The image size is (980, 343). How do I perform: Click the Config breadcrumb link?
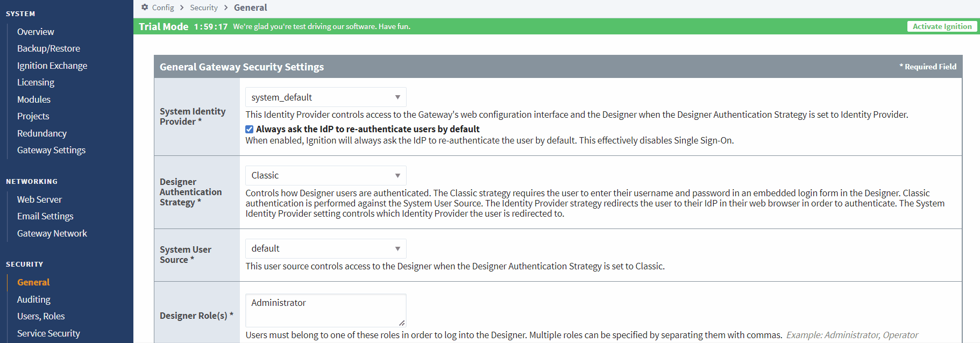(163, 8)
